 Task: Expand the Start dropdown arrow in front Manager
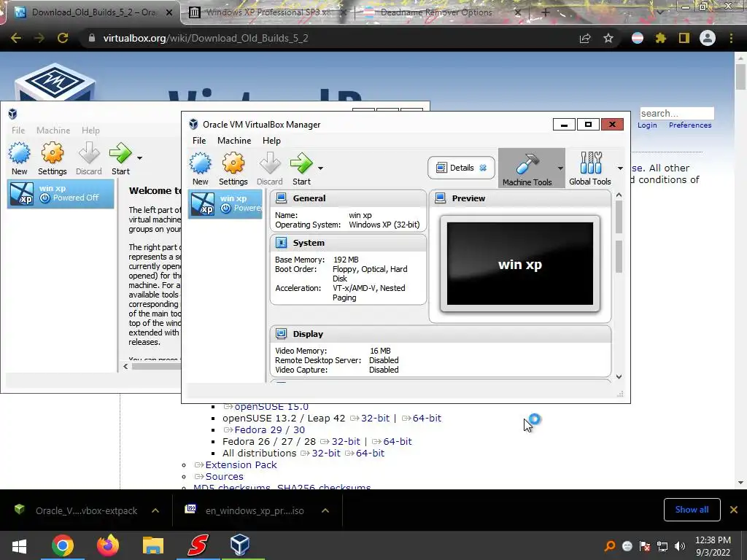[321, 168]
